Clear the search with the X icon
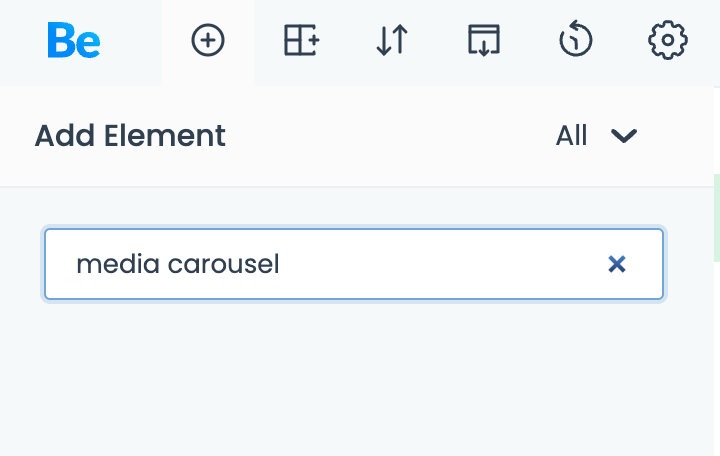The width and height of the screenshot is (720, 456). 617,264
